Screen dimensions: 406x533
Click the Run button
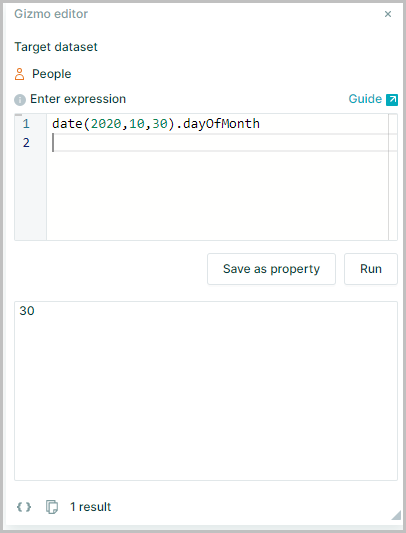pos(371,269)
